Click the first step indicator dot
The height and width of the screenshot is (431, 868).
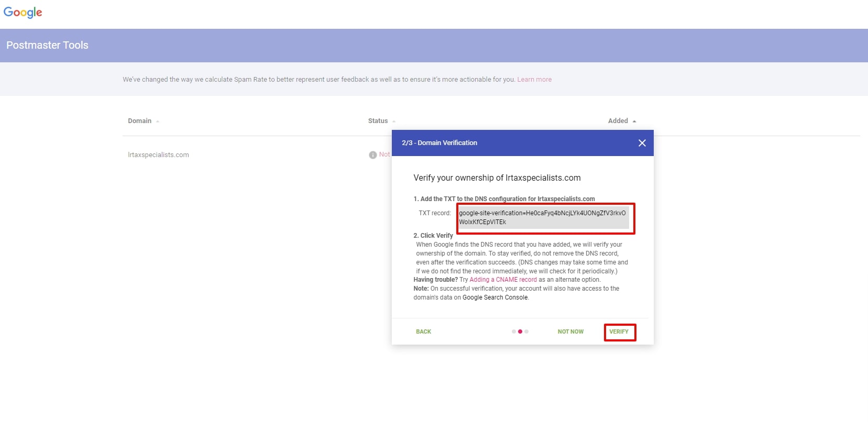[514, 331]
